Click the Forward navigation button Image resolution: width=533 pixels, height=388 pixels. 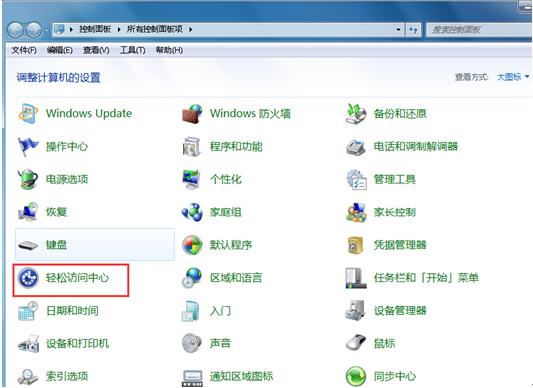point(34,30)
